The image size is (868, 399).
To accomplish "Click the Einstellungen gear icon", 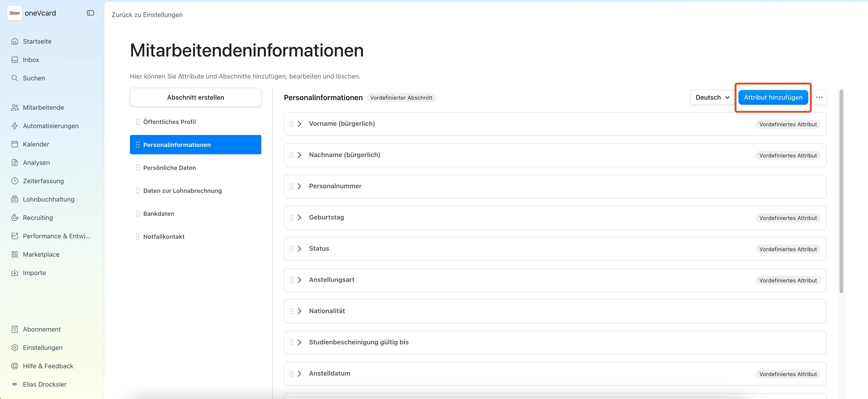I will [x=14, y=347].
